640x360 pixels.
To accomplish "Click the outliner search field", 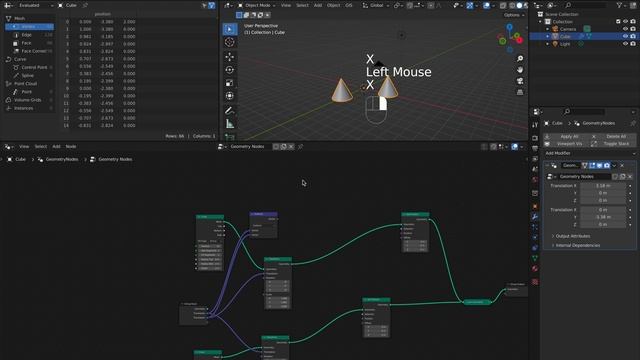I will point(586,5).
